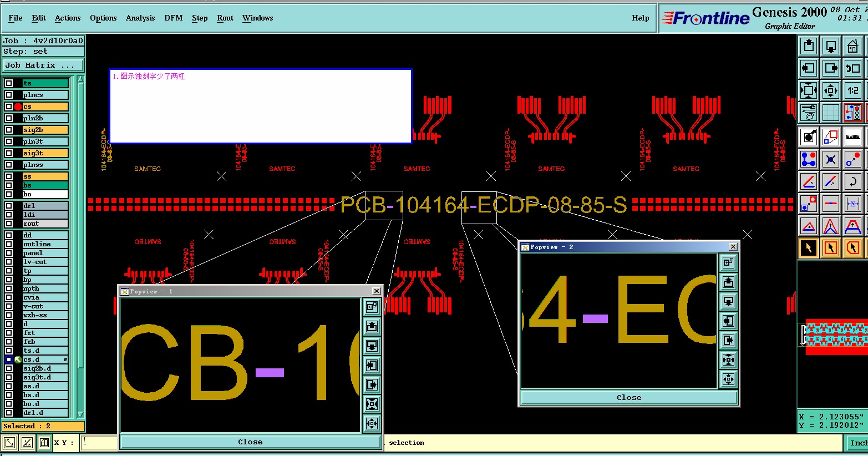Click the X Y coordinate input field

pyautogui.click(x=99, y=443)
